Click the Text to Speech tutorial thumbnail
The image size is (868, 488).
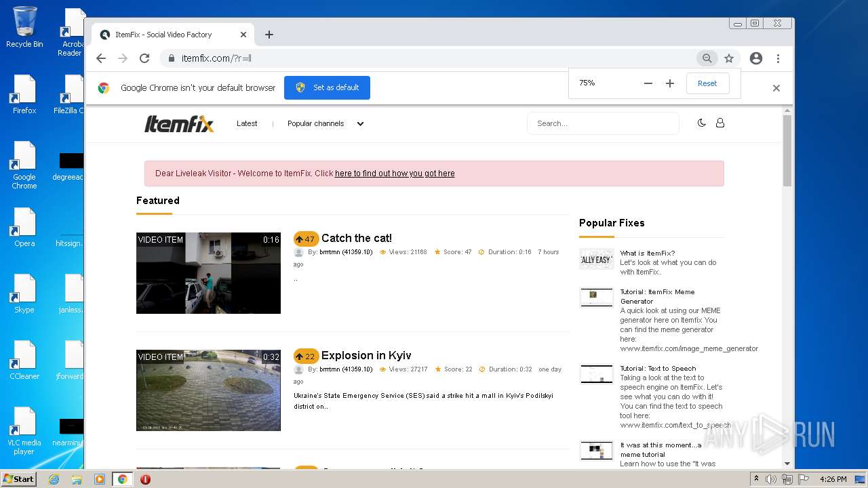tap(596, 374)
